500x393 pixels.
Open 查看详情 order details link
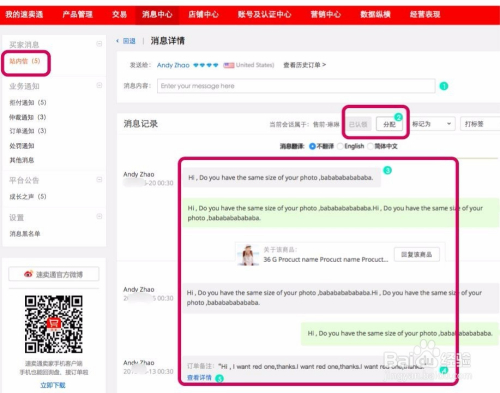[x=199, y=377]
